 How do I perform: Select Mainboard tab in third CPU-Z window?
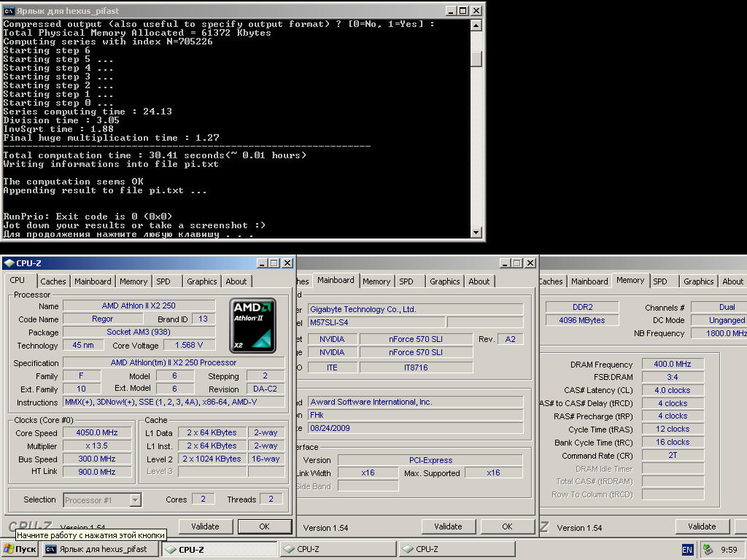(589, 281)
